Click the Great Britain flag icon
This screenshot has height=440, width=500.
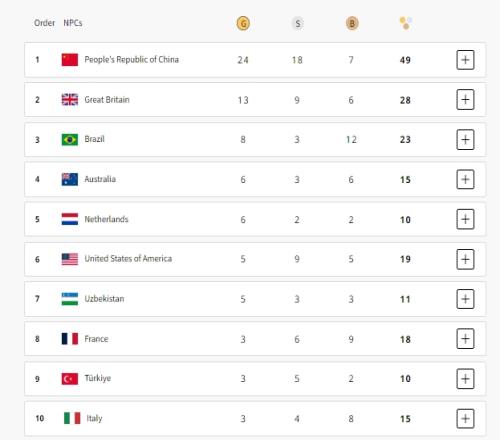pyautogui.click(x=70, y=99)
